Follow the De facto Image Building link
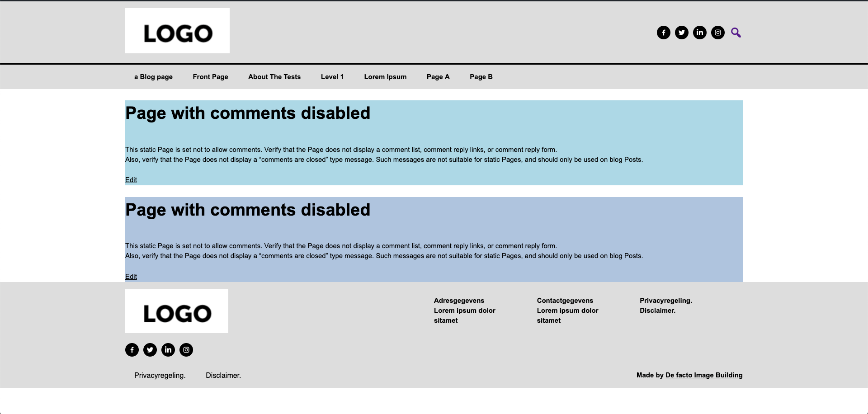Screen dimensions: 868x414 704,375
